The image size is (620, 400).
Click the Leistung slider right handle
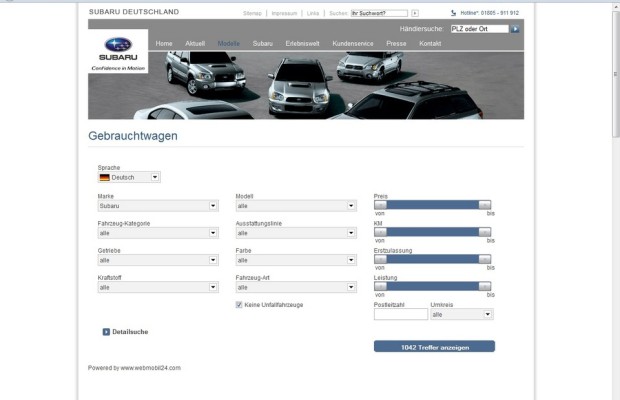click(x=485, y=286)
